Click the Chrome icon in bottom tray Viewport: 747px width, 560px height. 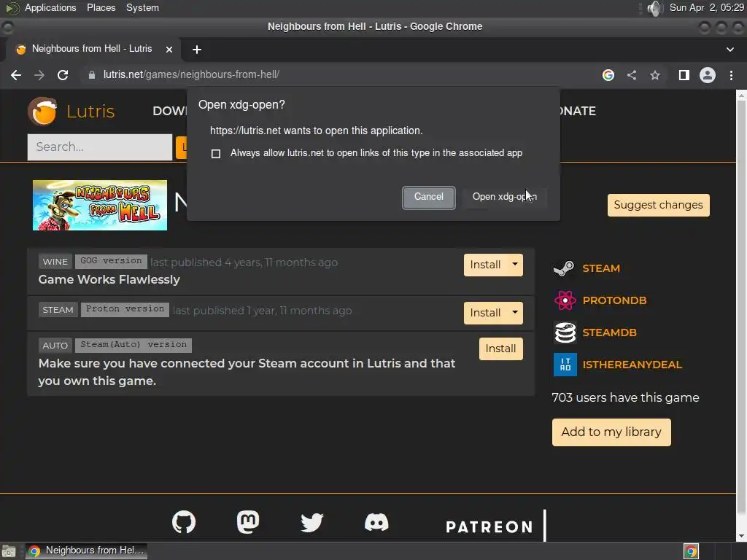click(691, 551)
